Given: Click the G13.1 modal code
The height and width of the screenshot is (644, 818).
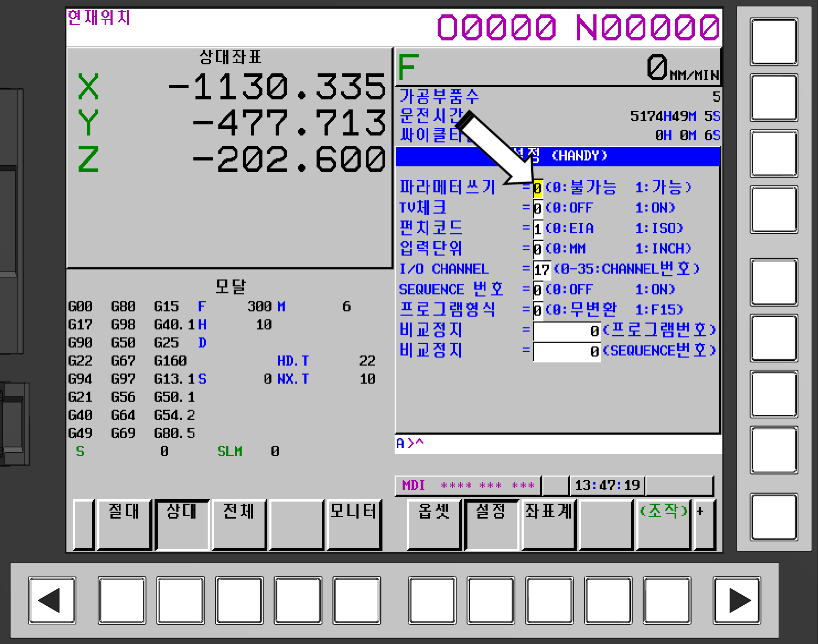Looking at the screenshot, I should coord(174,379).
